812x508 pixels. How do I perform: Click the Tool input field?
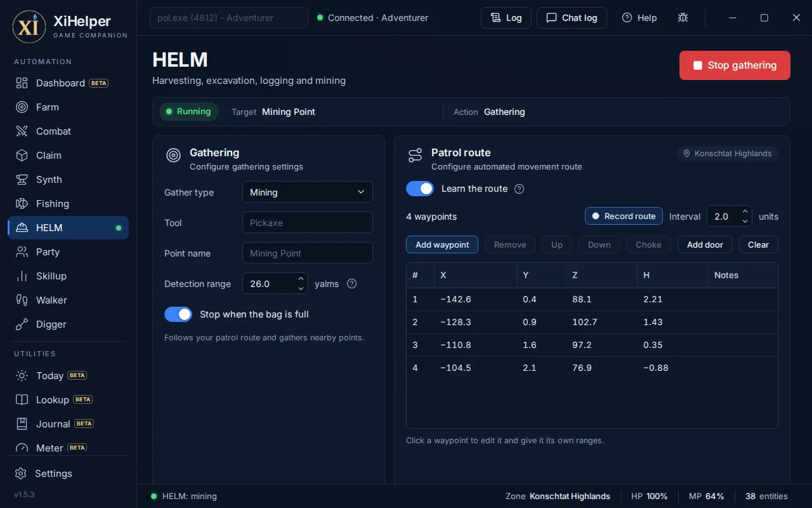tap(308, 223)
